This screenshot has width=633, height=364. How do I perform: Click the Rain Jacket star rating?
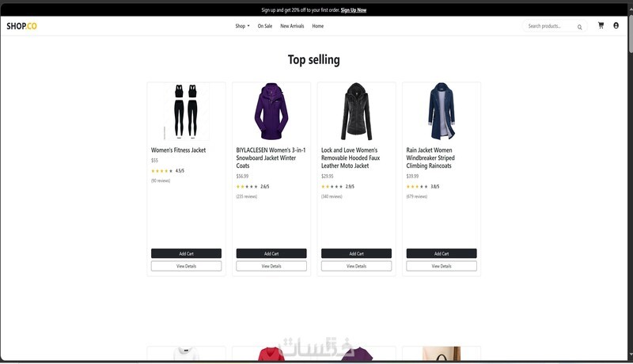[417, 187]
